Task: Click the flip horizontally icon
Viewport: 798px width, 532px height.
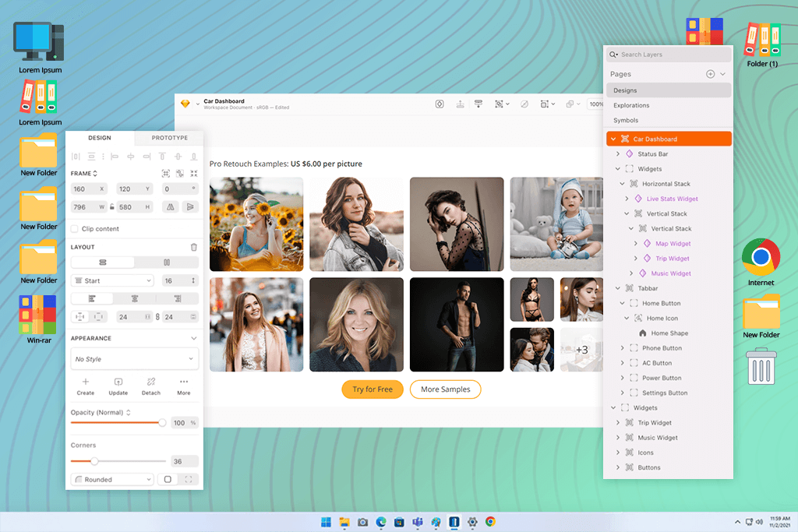Action: [x=171, y=207]
